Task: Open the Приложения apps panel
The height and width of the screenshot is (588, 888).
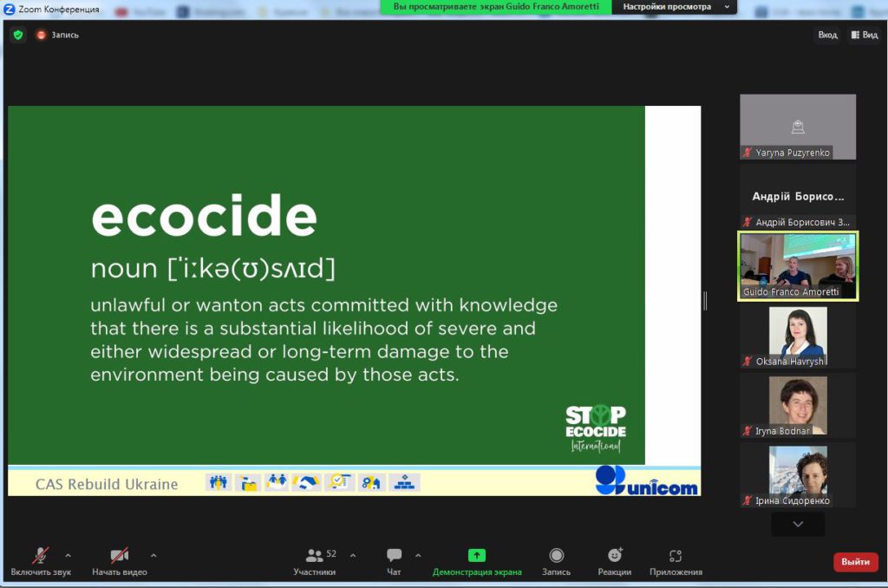Action: pyautogui.click(x=676, y=560)
